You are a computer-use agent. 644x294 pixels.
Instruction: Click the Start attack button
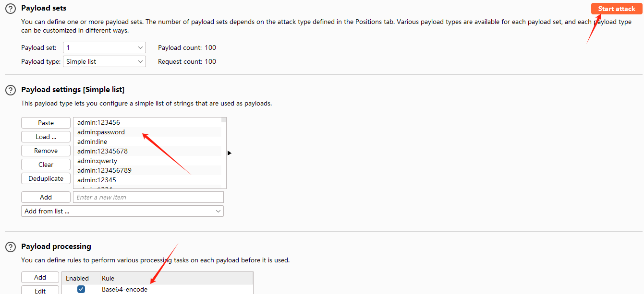(617, 9)
